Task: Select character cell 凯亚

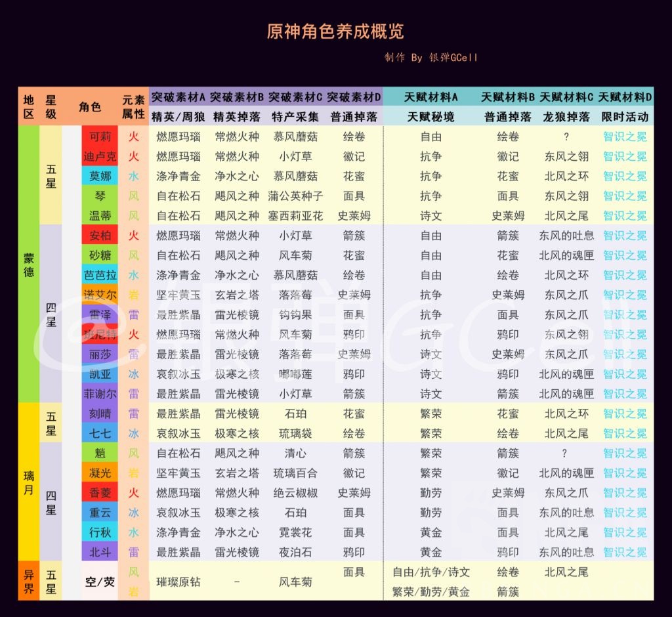Action: tap(100, 374)
